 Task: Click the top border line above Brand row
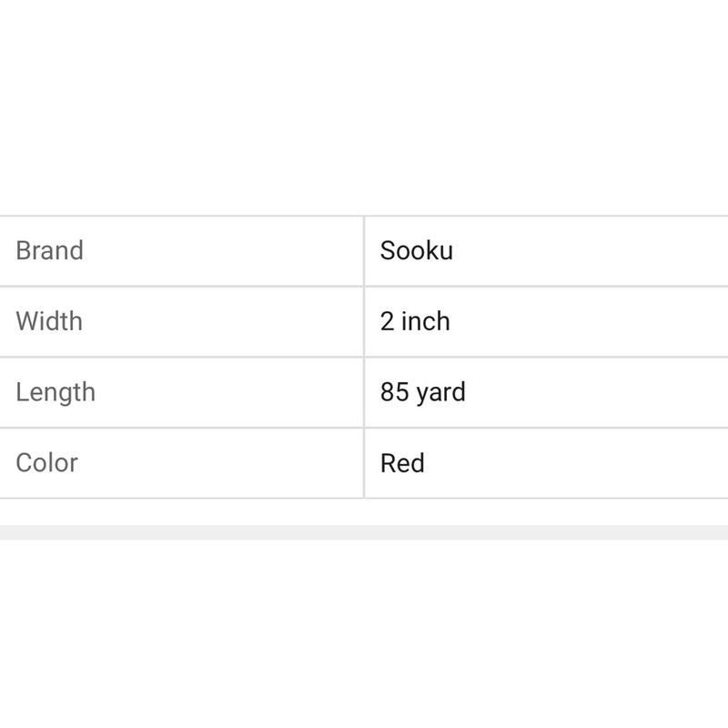(364, 217)
